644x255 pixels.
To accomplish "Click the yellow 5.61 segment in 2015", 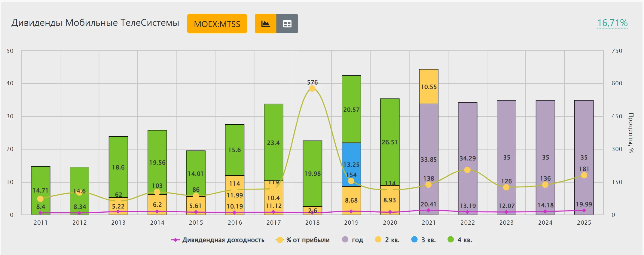I will coord(196,206).
